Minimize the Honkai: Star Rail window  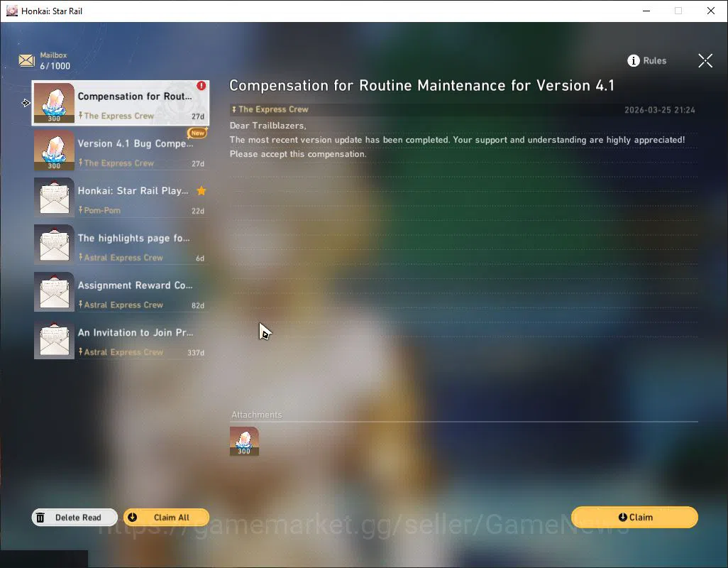(x=646, y=11)
